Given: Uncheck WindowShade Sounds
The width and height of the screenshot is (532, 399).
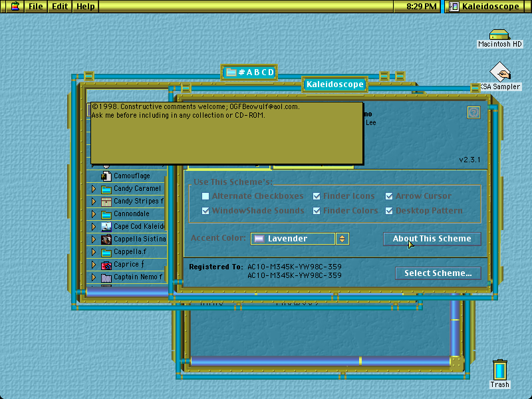Looking at the screenshot, I should click(x=205, y=211).
